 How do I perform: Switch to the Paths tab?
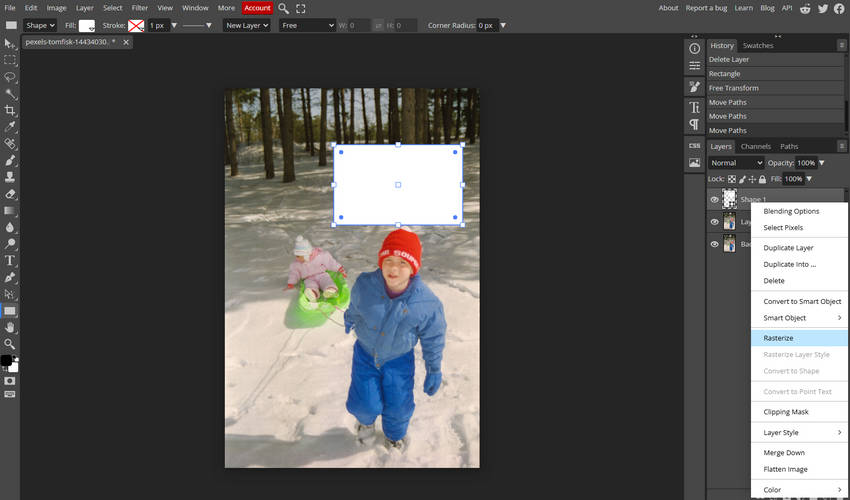pyautogui.click(x=789, y=146)
